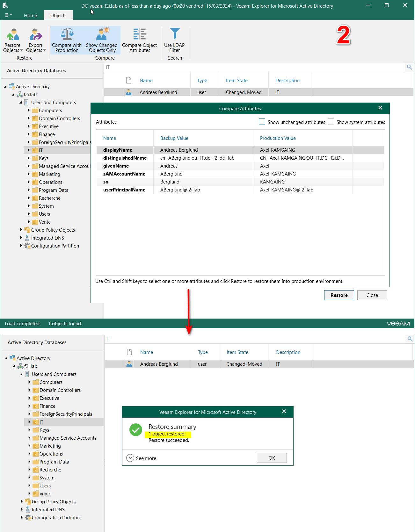Click the Use LDAP Filter funnel icon

point(175,34)
